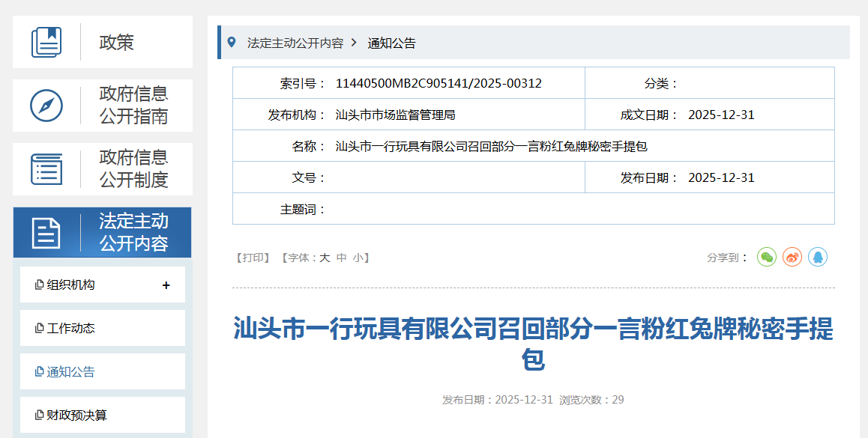Set font size to 中
This screenshot has width=868, height=438.
click(x=341, y=258)
